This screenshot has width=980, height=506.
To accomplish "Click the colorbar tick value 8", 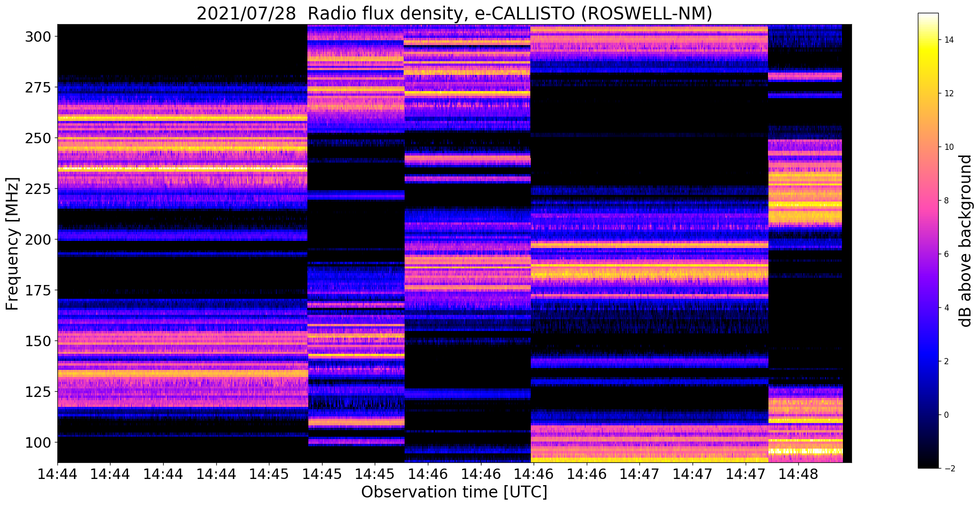I will pos(947,201).
